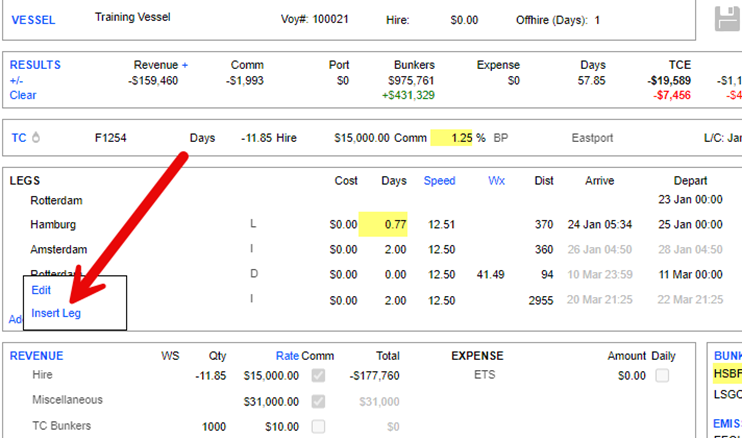Click the +/- link under Results
The image size is (742, 438).
pos(16,80)
